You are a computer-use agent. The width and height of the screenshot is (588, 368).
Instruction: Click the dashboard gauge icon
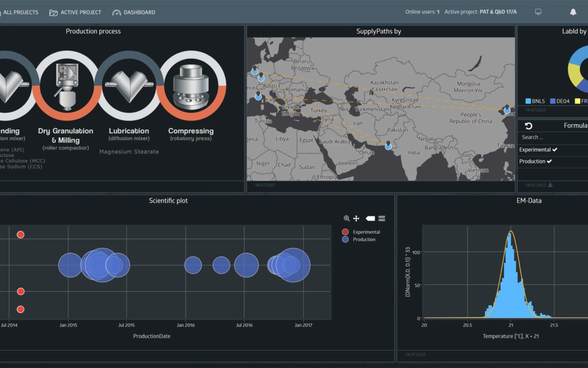click(117, 13)
